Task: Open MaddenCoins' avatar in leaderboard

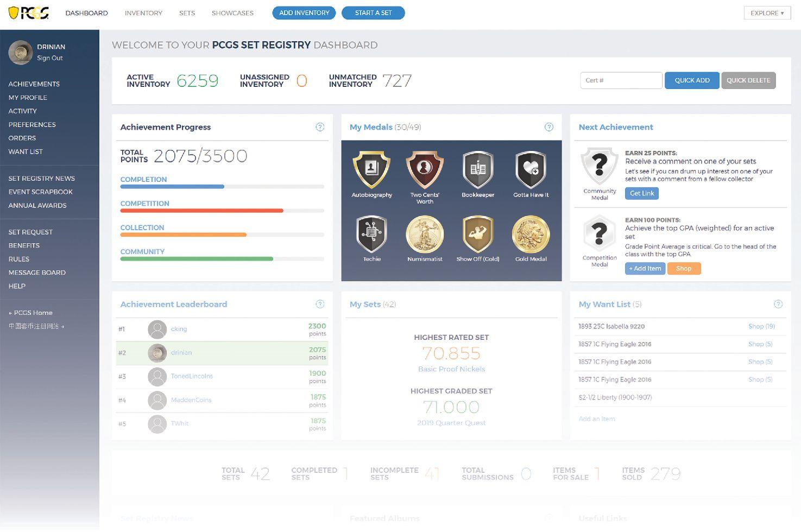Action: 157,400
